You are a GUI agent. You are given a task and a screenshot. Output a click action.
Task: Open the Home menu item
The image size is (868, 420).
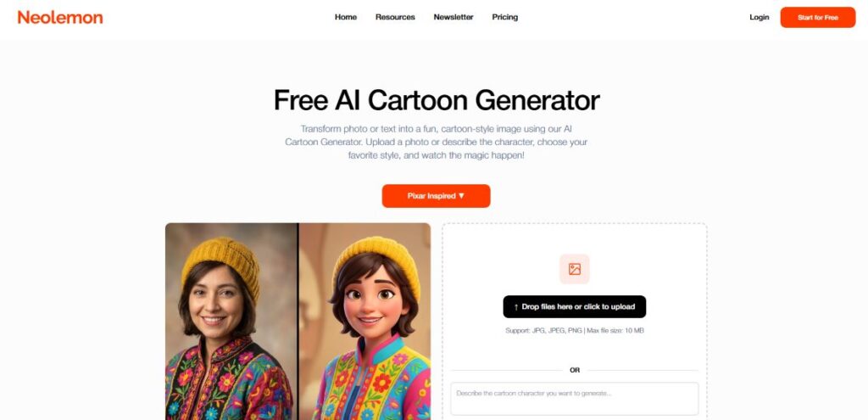click(346, 17)
